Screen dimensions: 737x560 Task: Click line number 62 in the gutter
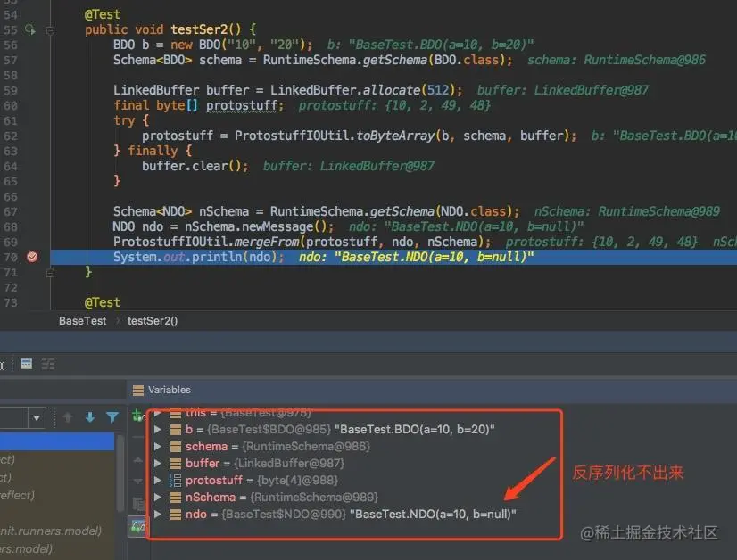point(11,136)
